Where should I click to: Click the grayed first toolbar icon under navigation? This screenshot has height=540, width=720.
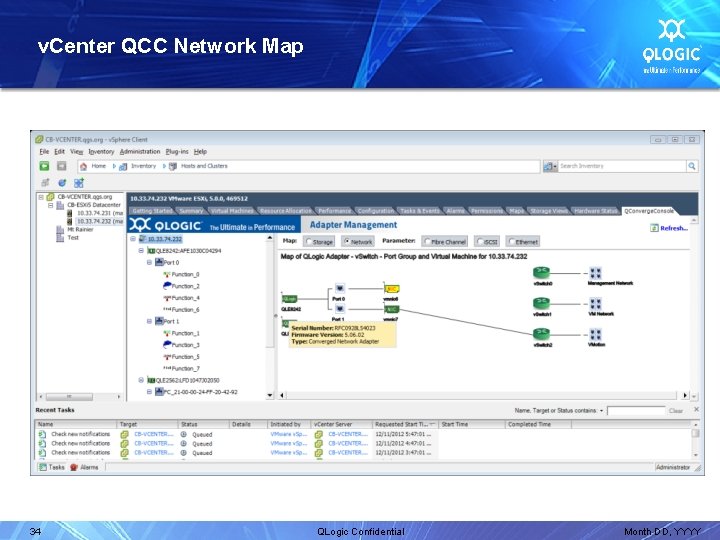pos(45,183)
